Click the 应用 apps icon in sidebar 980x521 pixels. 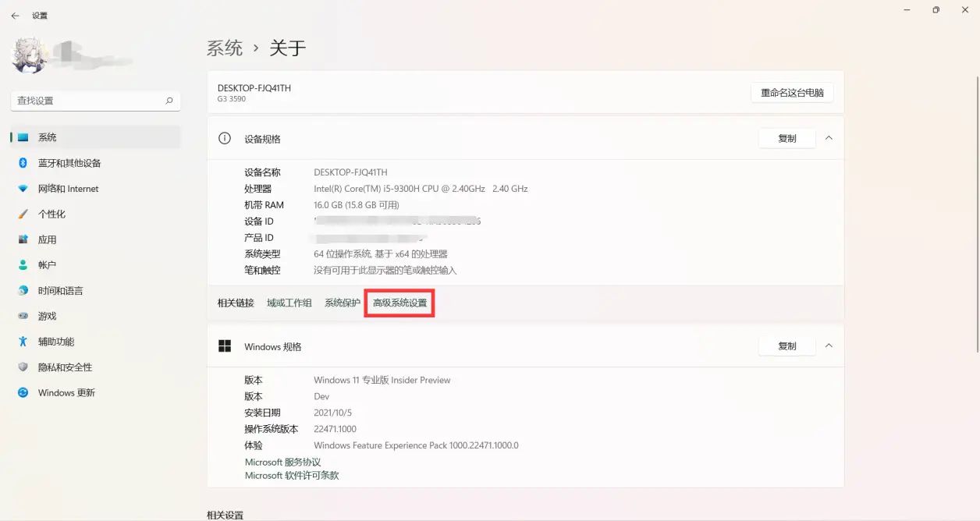(23, 239)
